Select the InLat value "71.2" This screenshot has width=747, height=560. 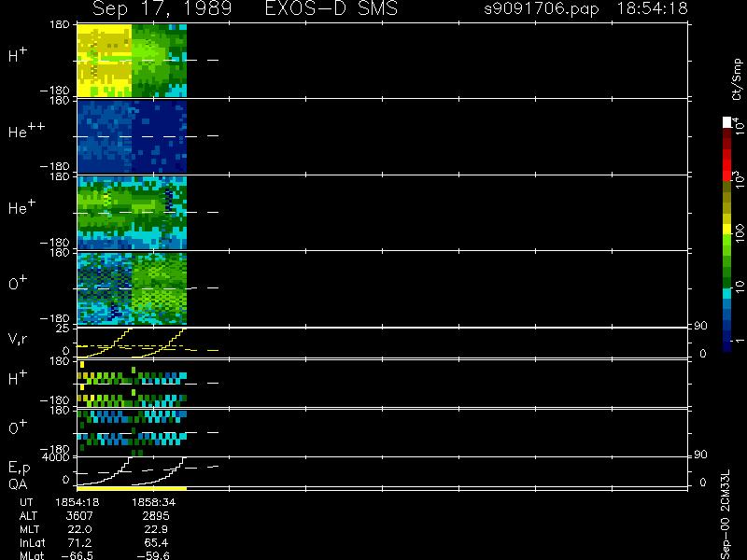click(79, 542)
